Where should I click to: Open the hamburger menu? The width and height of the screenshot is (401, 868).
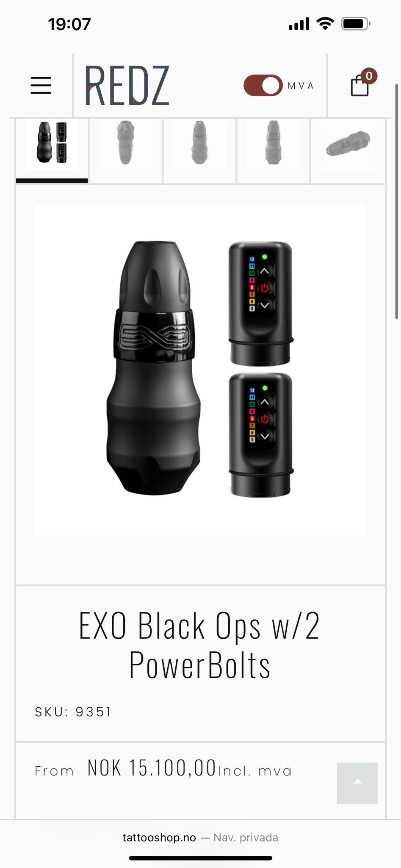click(41, 85)
